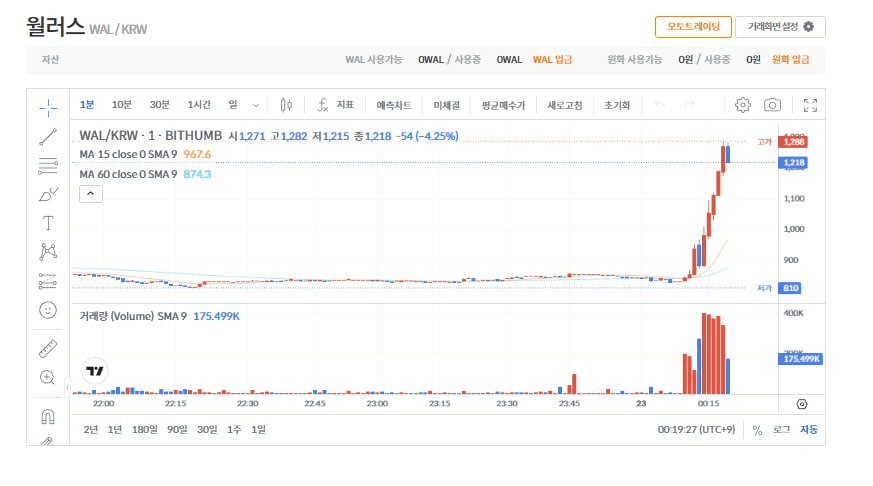
Task: Take a chart snapshot with camera icon
Action: click(x=772, y=105)
